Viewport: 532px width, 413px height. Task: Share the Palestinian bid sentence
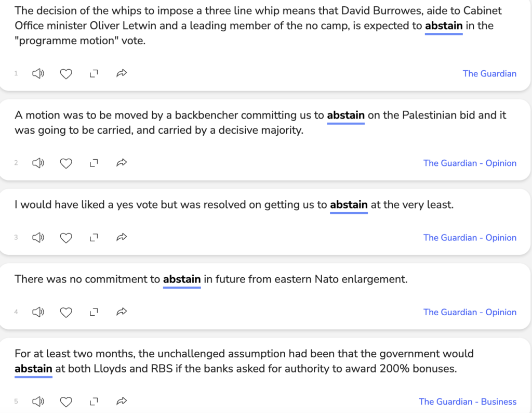(122, 163)
